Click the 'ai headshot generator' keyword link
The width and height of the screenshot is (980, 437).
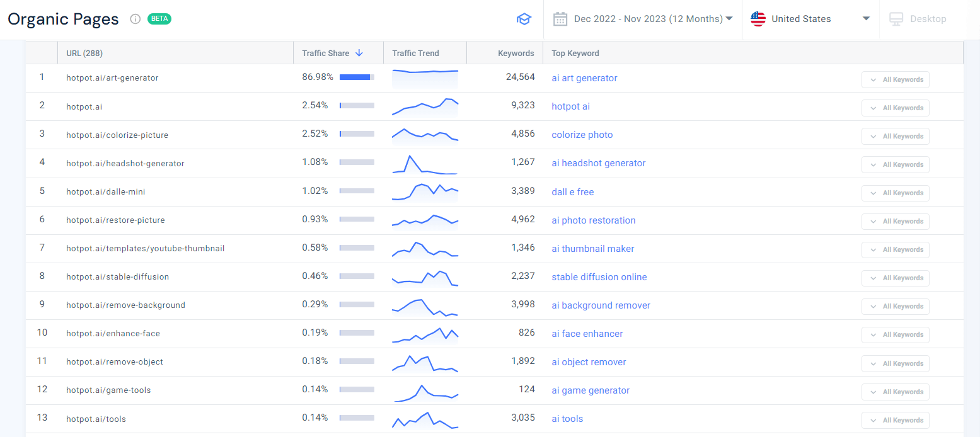(x=598, y=163)
